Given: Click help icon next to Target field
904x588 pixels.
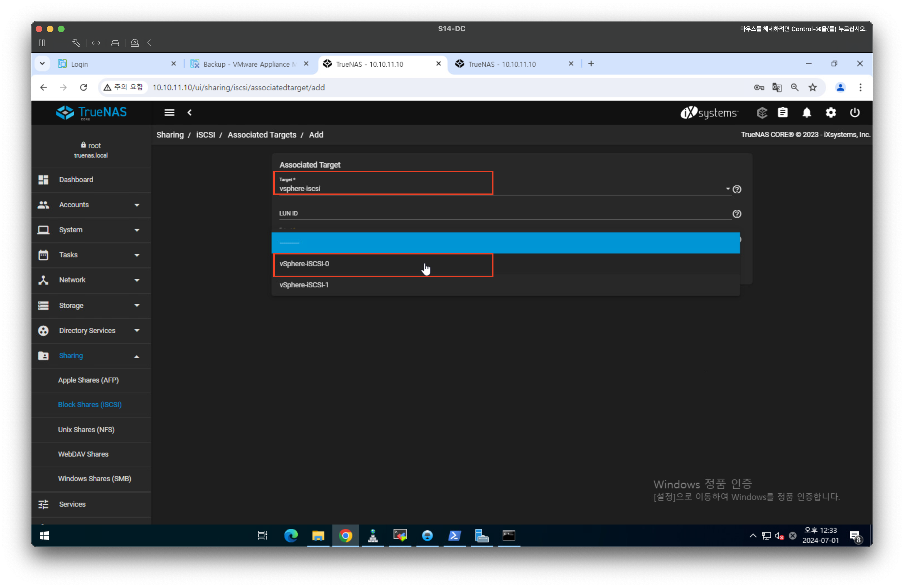Looking at the screenshot, I should [737, 189].
